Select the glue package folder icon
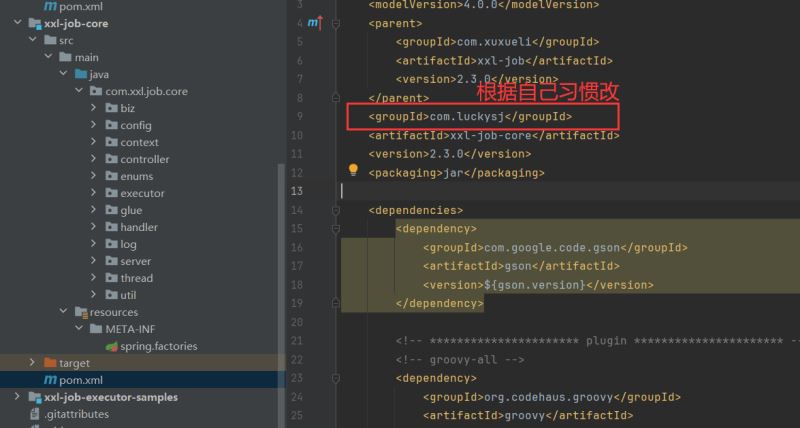Viewport: 800px width, 428px height. (x=112, y=210)
